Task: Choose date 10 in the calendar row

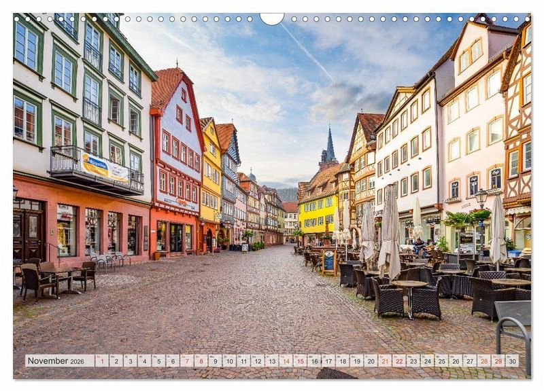Action: (x=229, y=361)
